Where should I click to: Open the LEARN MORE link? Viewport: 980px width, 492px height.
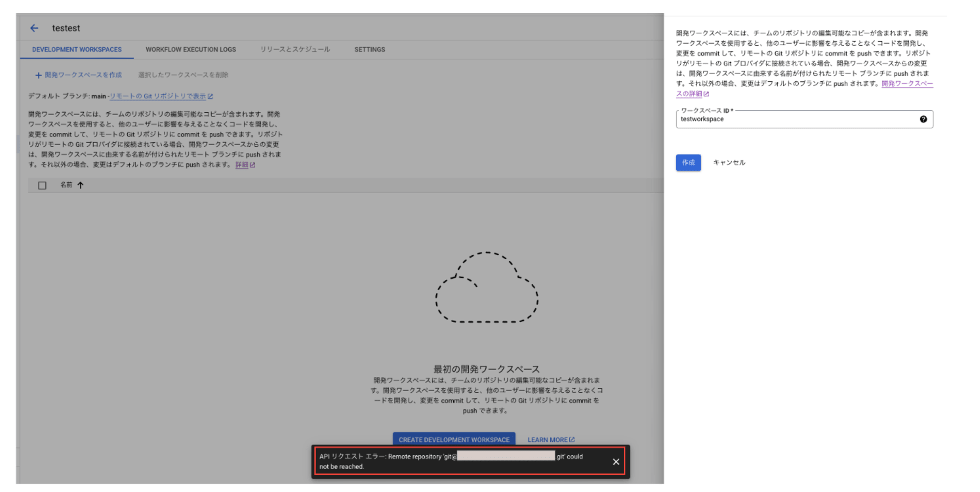pos(551,440)
